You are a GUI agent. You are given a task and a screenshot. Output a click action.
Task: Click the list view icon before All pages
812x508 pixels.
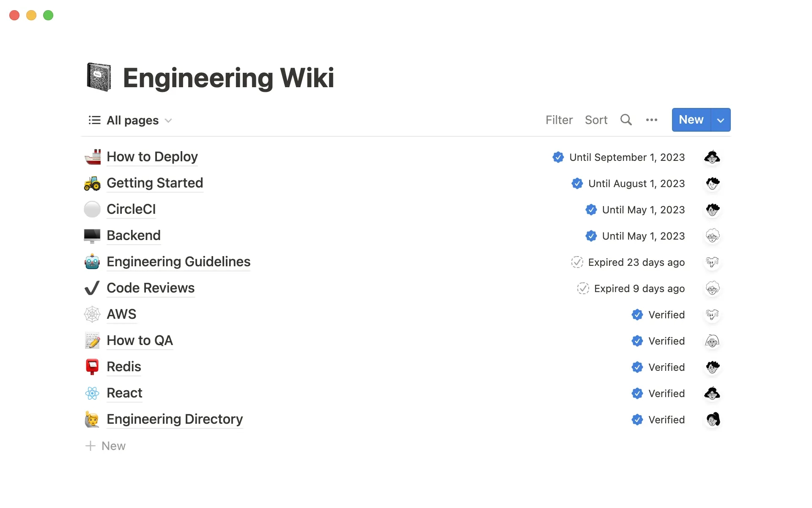click(x=94, y=120)
